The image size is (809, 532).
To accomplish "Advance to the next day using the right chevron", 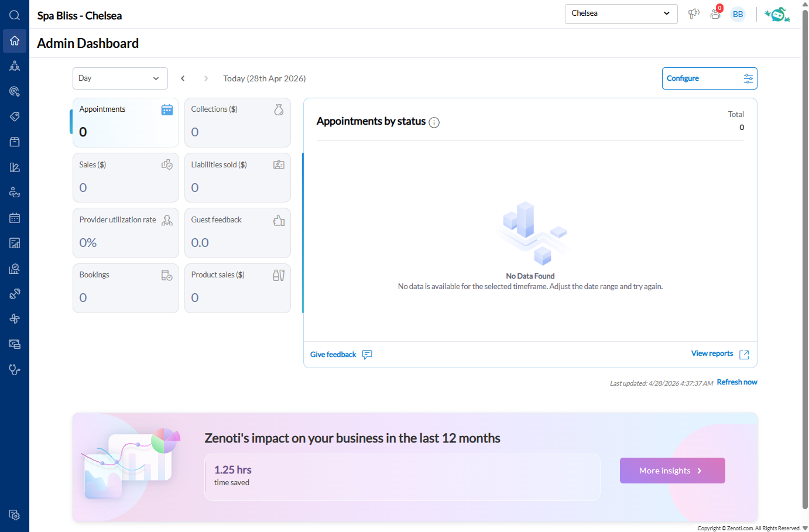I will pos(206,78).
